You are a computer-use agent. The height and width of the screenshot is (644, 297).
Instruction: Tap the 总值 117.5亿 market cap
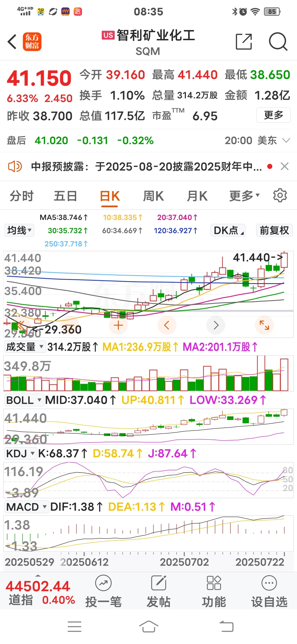coord(112,116)
